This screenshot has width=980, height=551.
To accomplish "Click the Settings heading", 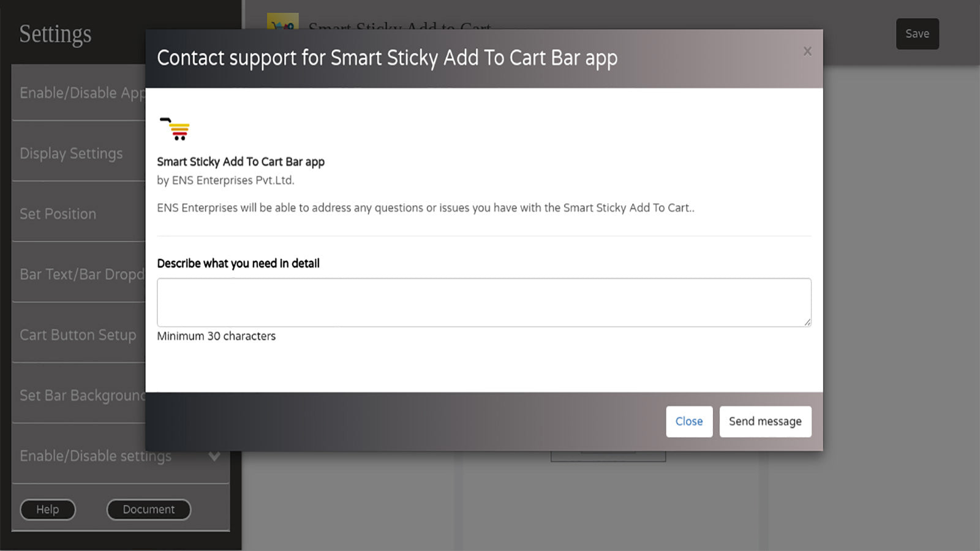I will click(x=55, y=35).
